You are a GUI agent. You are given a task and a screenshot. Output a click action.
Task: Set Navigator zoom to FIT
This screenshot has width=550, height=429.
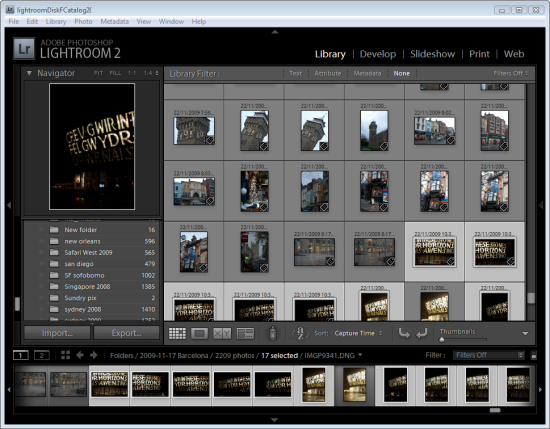[99, 73]
